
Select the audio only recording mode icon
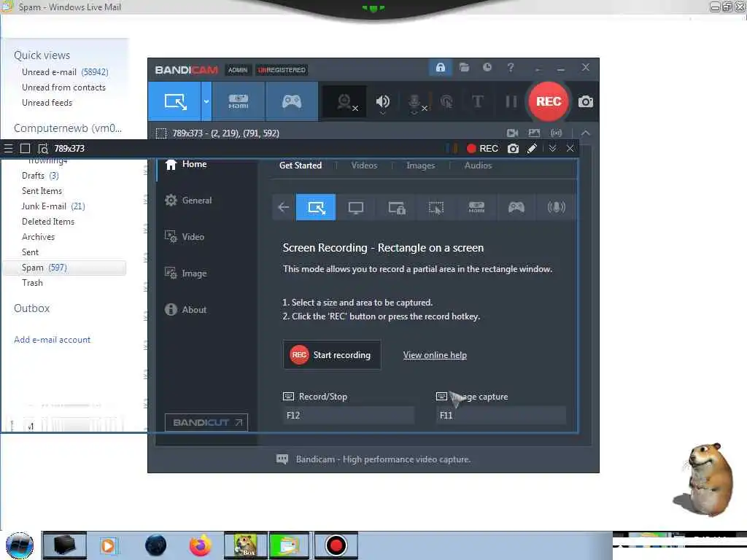click(556, 207)
